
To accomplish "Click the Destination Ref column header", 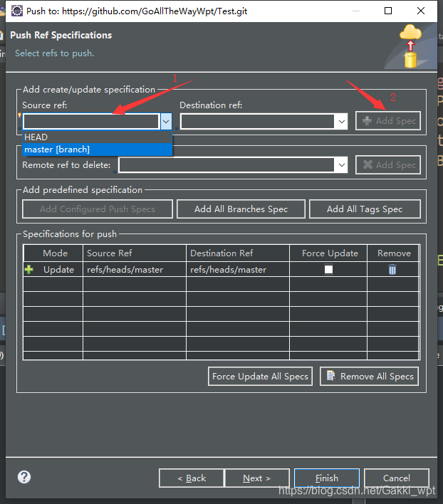I will (238, 253).
